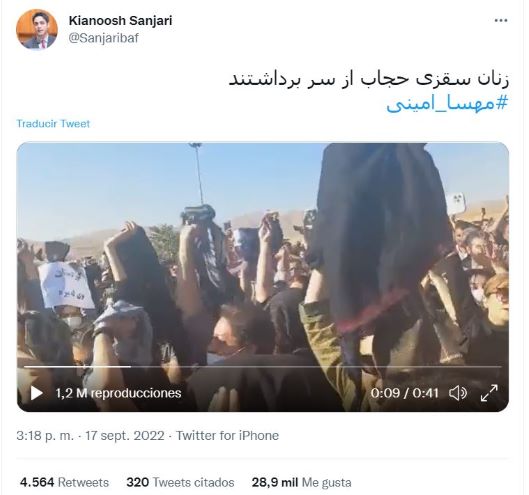The image size is (529, 495).
Task: Click the Traducir Tweet link
Action: point(53,124)
